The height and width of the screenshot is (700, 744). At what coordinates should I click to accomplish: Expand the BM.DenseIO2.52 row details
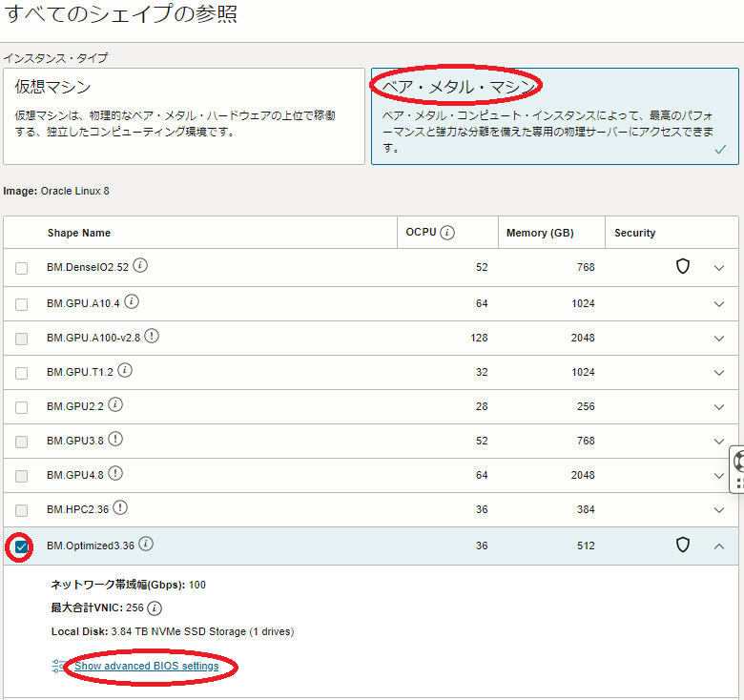click(719, 268)
